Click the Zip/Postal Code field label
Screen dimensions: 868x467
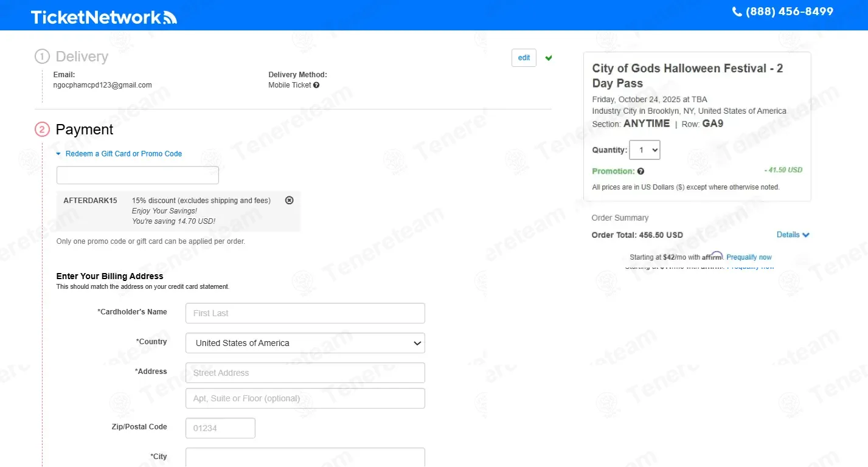click(x=139, y=427)
